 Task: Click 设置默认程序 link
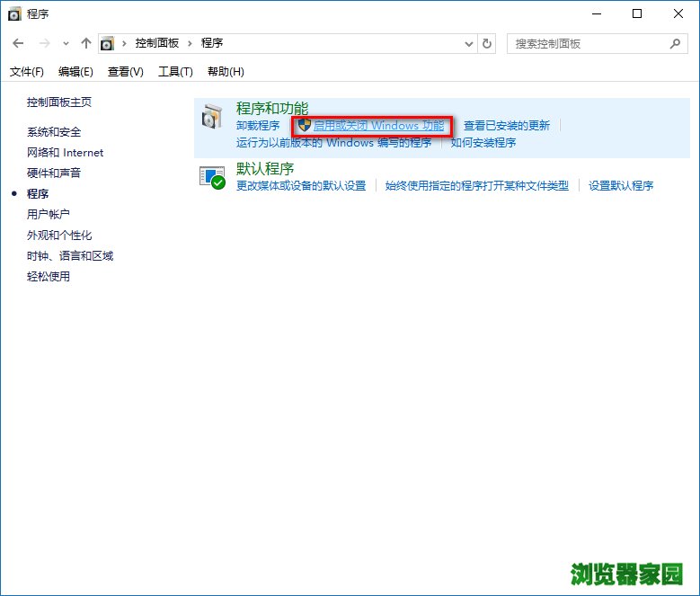tap(621, 185)
